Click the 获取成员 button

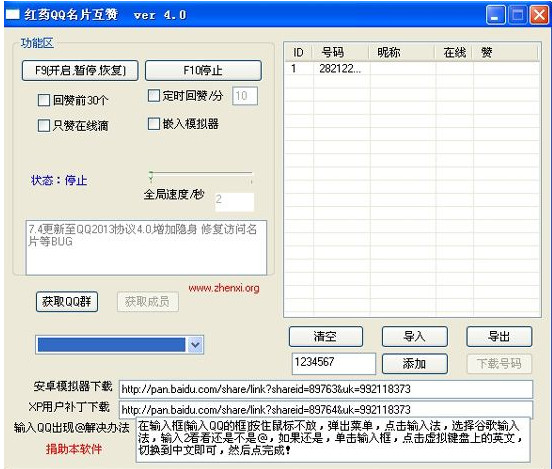coord(148,301)
